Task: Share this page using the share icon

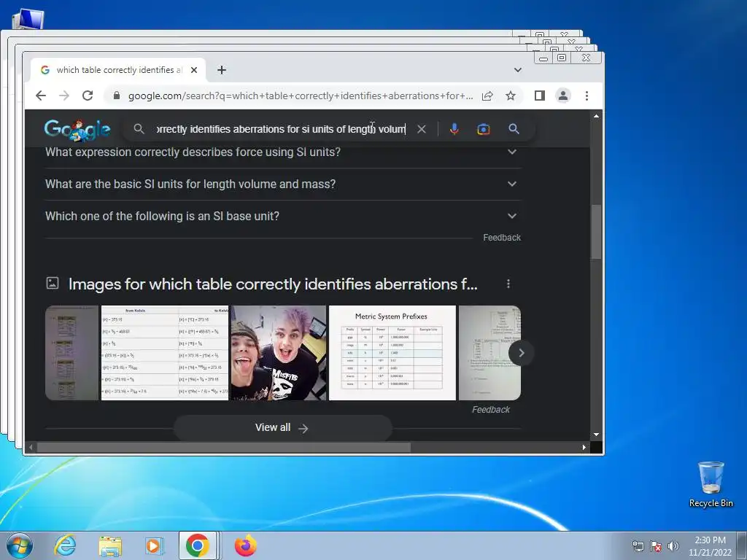Action: pos(487,96)
